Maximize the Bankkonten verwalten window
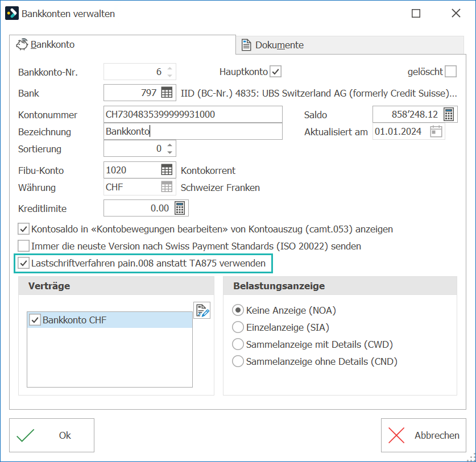The width and height of the screenshot is (476, 462). point(416,13)
